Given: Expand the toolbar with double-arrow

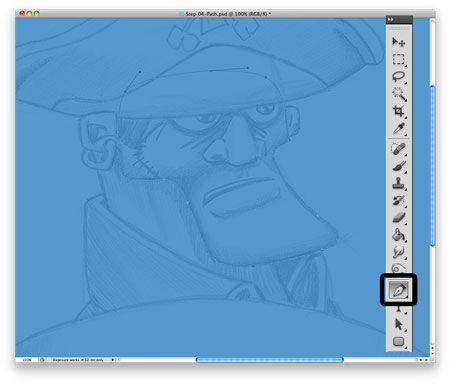Looking at the screenshot, I should 390,20.
